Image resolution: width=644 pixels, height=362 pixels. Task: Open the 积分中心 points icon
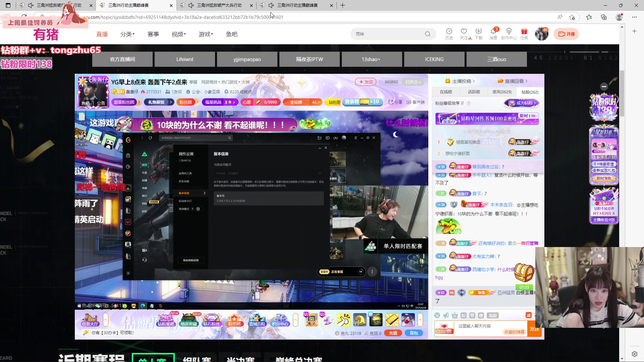280,320
